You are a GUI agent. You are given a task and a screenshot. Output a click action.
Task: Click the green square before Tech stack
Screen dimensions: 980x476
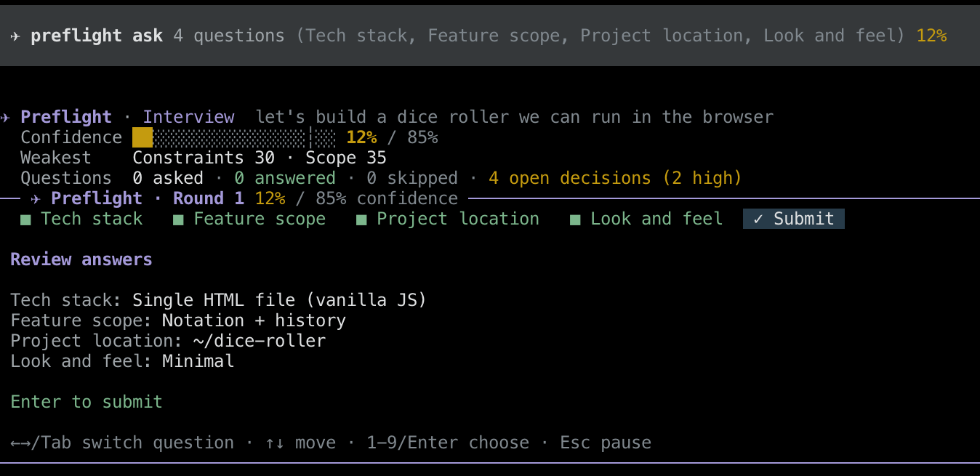pos(25,219)
